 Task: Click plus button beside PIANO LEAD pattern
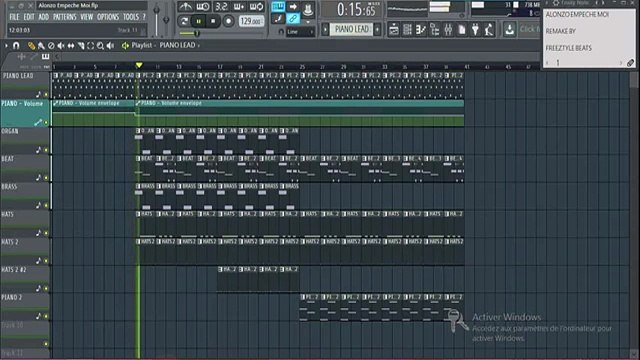pyautogui.click(x=377, y=29)
